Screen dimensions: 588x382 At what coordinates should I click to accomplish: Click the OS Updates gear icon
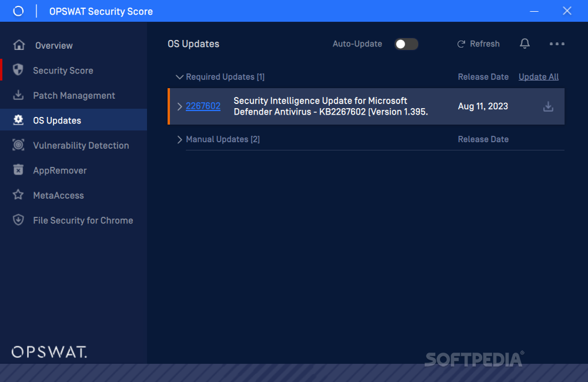(18, 120)
